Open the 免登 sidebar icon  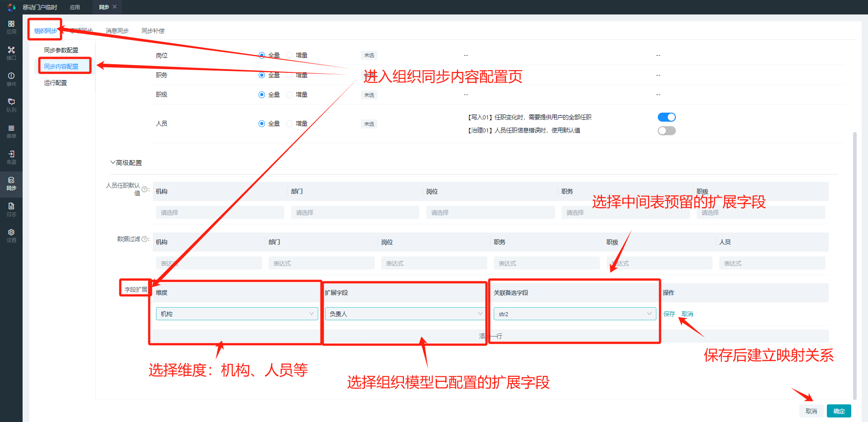(x=11, y=157)
